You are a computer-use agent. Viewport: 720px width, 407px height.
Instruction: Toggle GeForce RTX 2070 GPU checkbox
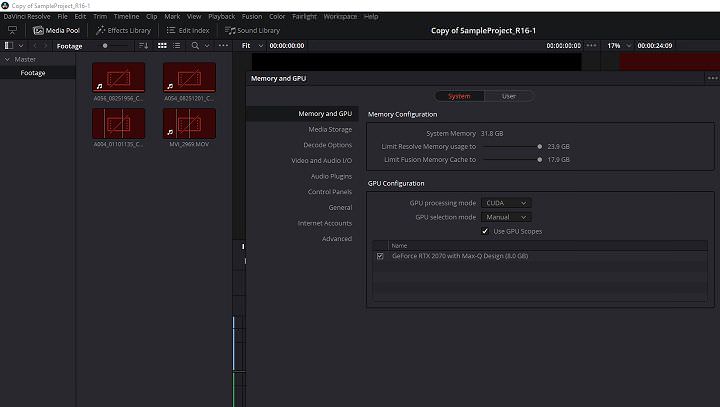[380, 256]
